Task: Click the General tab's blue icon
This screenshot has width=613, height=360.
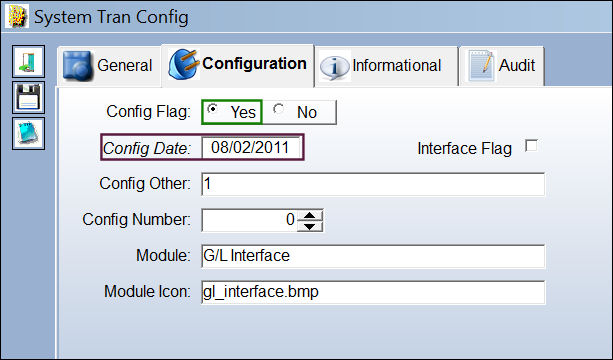Action: tap(78, 65)
